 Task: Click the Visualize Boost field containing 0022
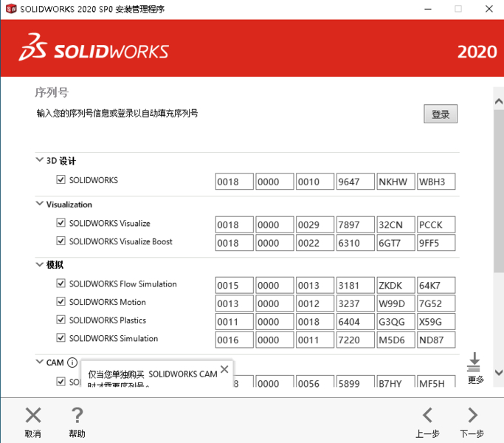coord(315,243)
